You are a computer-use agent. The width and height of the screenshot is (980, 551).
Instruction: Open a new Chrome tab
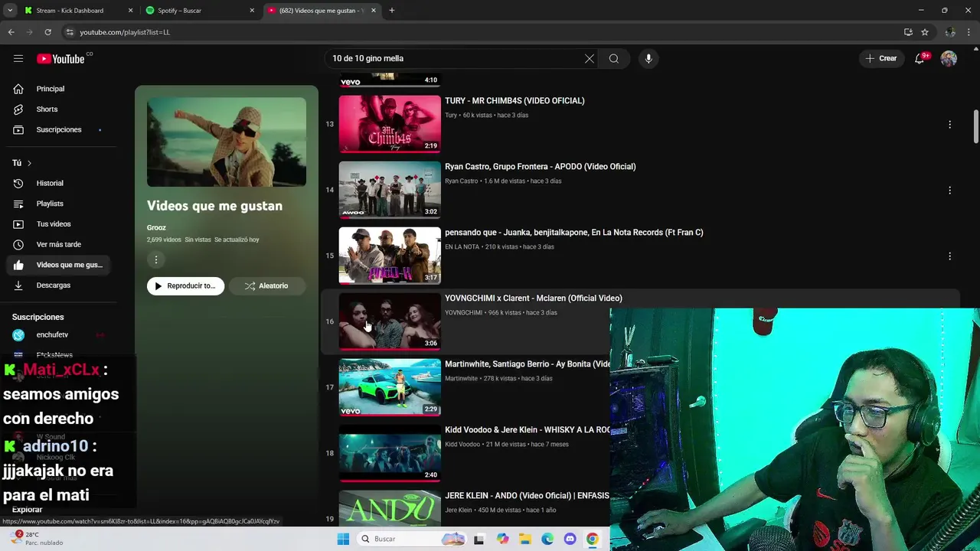click(x=392, y=11)
